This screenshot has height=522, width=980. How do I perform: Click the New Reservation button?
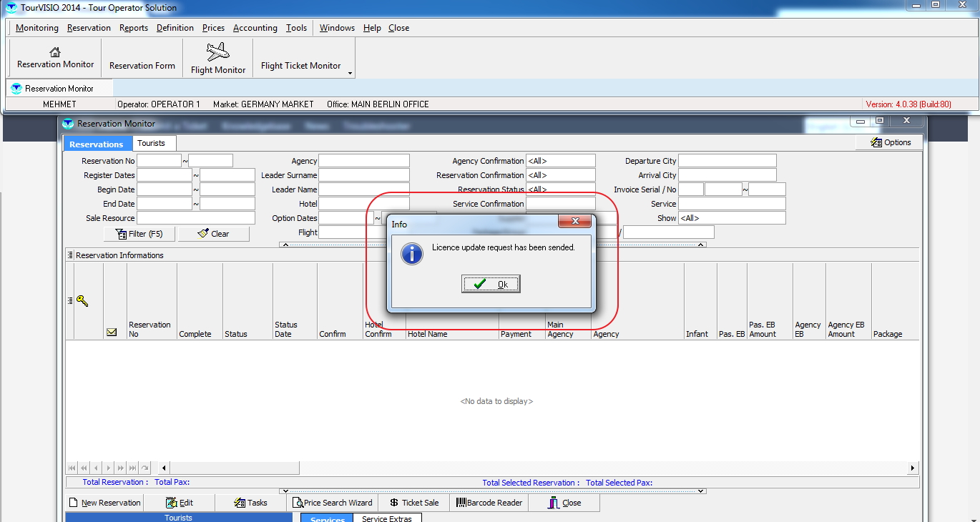[x=104, y=503]
